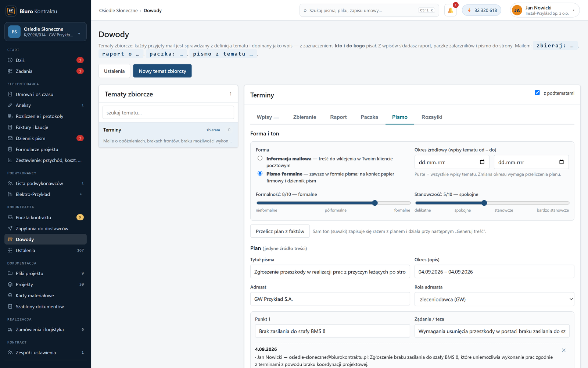Open Aneksy section
The image size is (588, 368).
point(46,105)
